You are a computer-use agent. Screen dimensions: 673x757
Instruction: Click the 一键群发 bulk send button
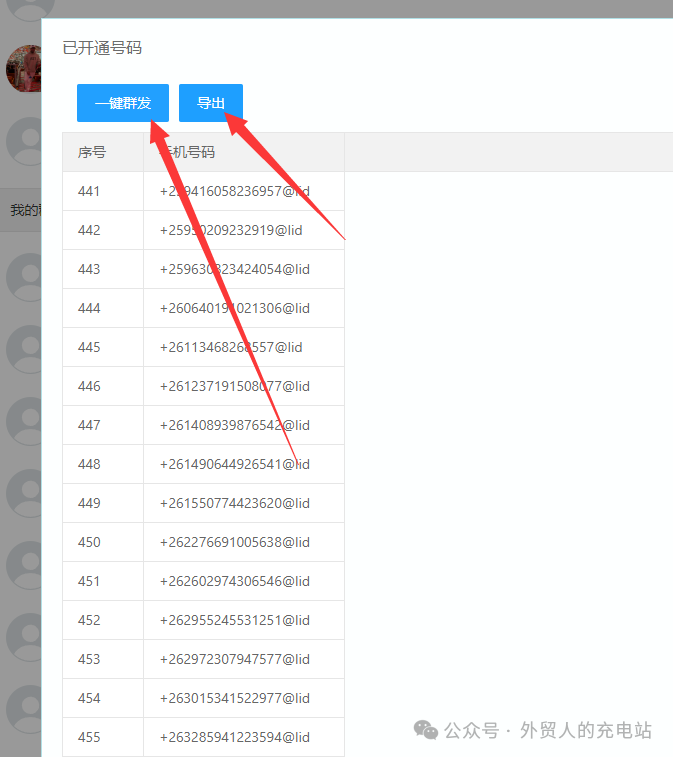[x=123, y=103]
